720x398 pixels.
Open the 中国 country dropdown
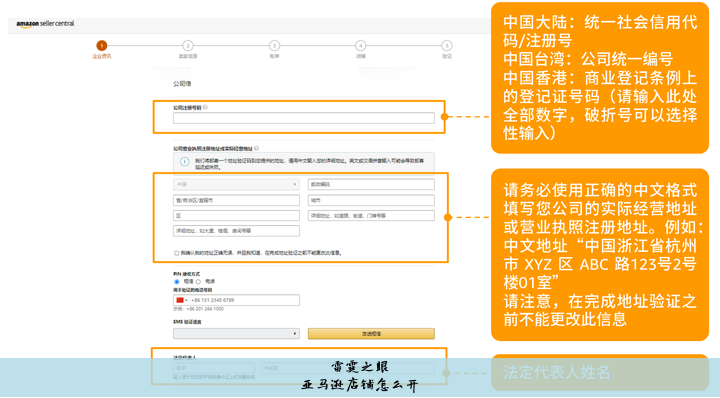236,184
